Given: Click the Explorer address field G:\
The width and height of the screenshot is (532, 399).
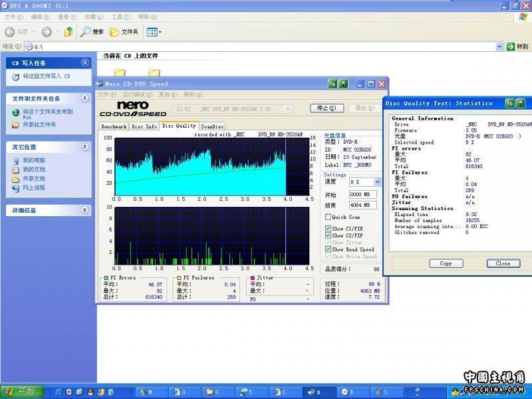Looking at the screenshot, I should pyautogui.click(x=260, y=47).
